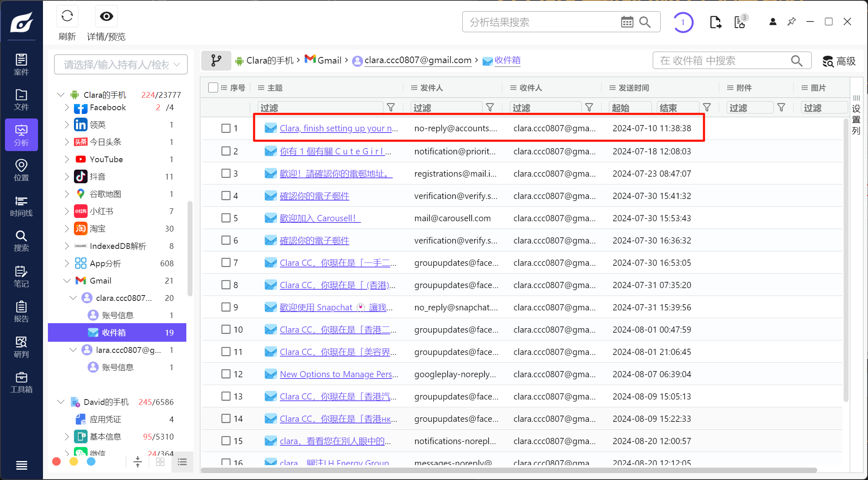Expand the 抖音 tree node

point(67,177)
